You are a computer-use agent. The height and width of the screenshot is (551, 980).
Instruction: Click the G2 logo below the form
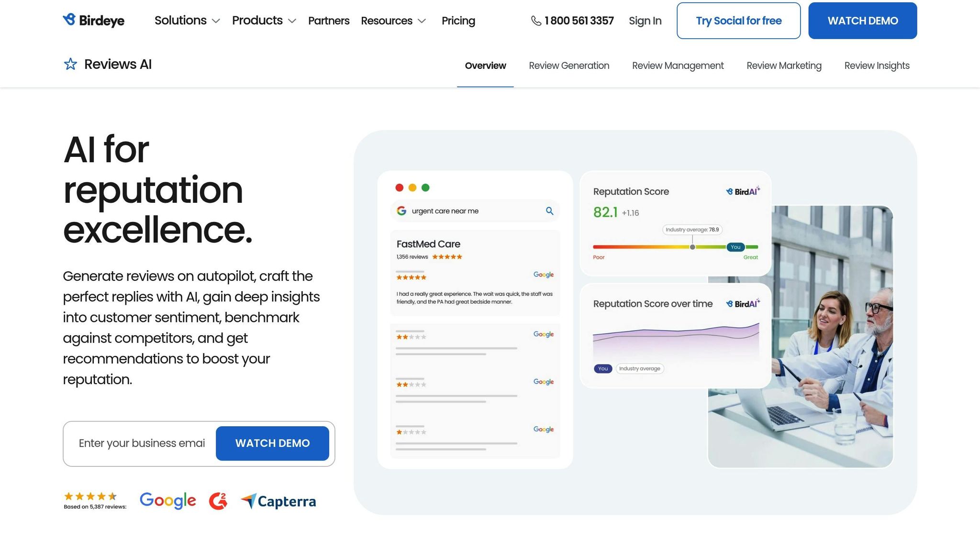pos(218,501)
